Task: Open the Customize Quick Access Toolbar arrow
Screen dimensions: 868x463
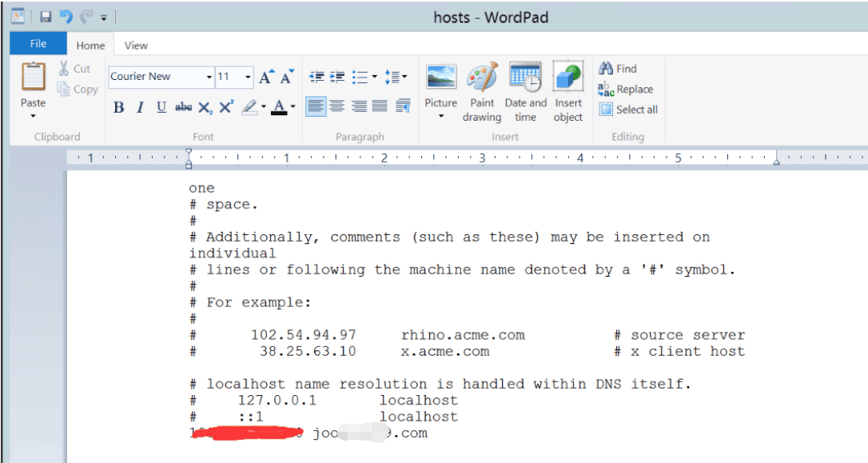Action: tap(104, 18)
